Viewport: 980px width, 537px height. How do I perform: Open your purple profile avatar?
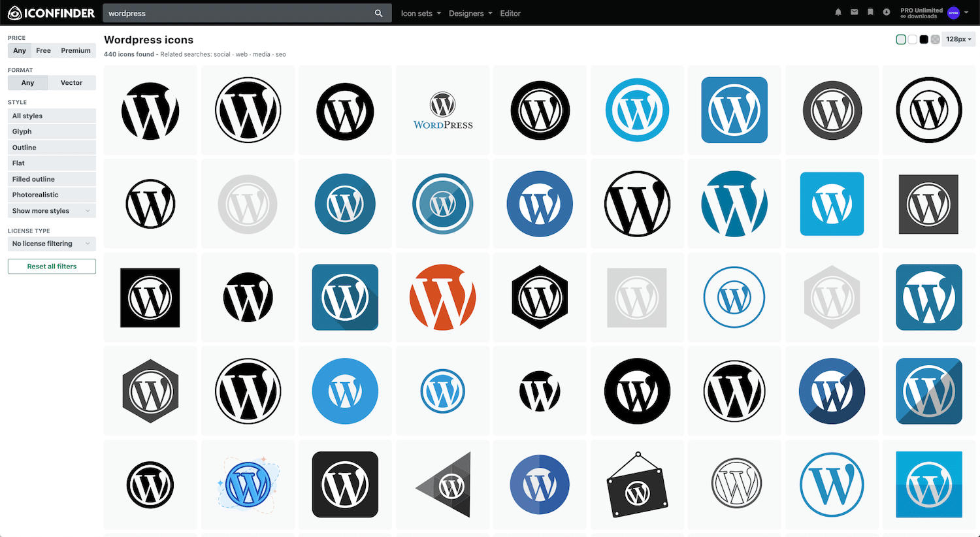pos(955,13)
